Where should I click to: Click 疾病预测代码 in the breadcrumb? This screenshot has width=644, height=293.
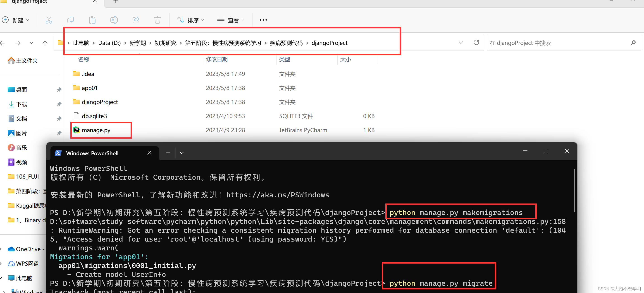pos(286,43)
